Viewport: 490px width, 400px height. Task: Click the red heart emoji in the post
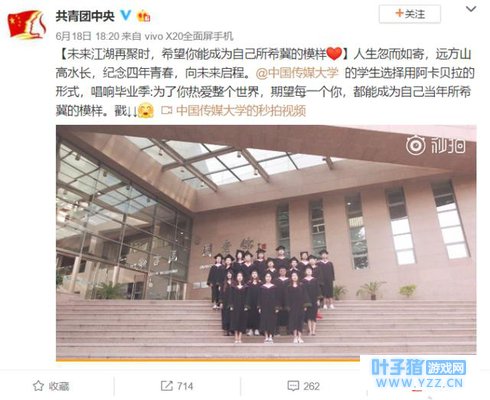pos(334,54)
